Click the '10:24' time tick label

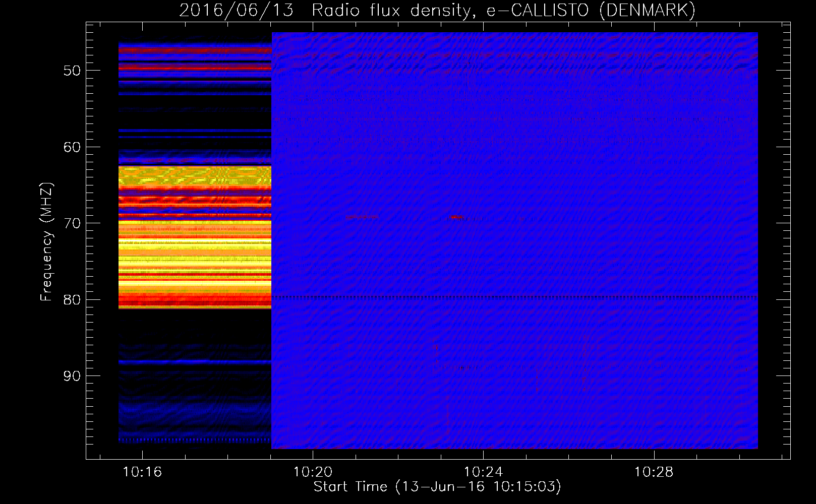[x=483, y=472]
